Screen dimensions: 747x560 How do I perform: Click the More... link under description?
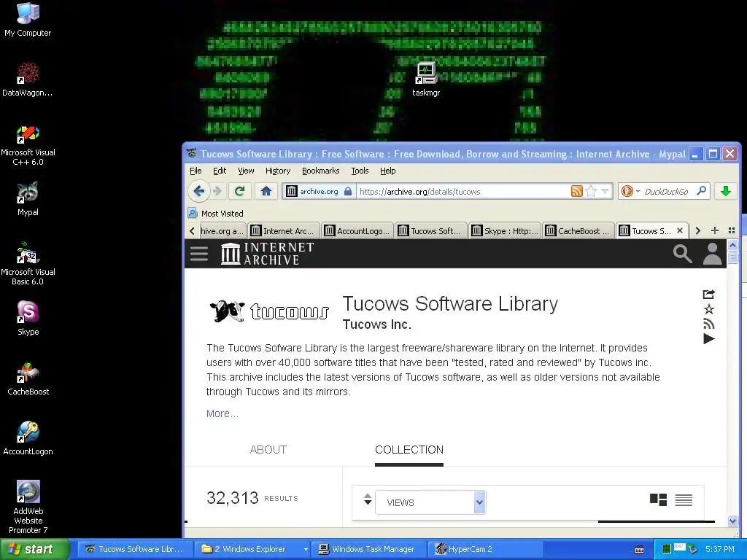[x=222, y=413]
